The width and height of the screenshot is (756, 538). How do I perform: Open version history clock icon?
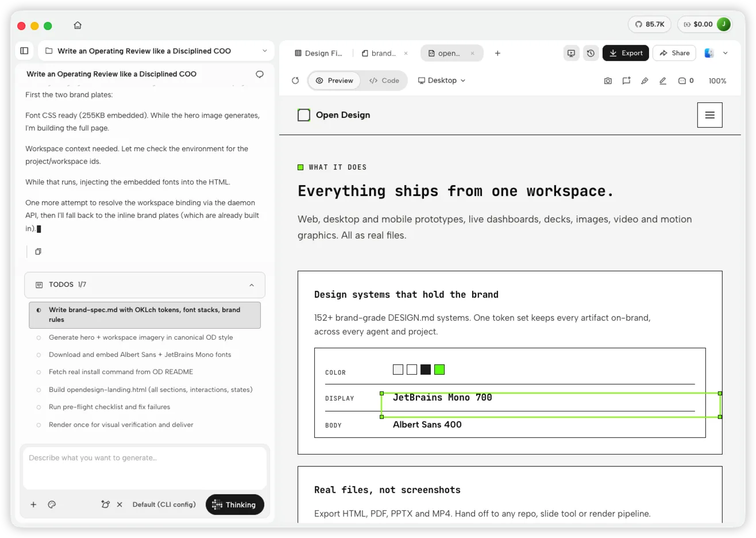tap(591, 53)
